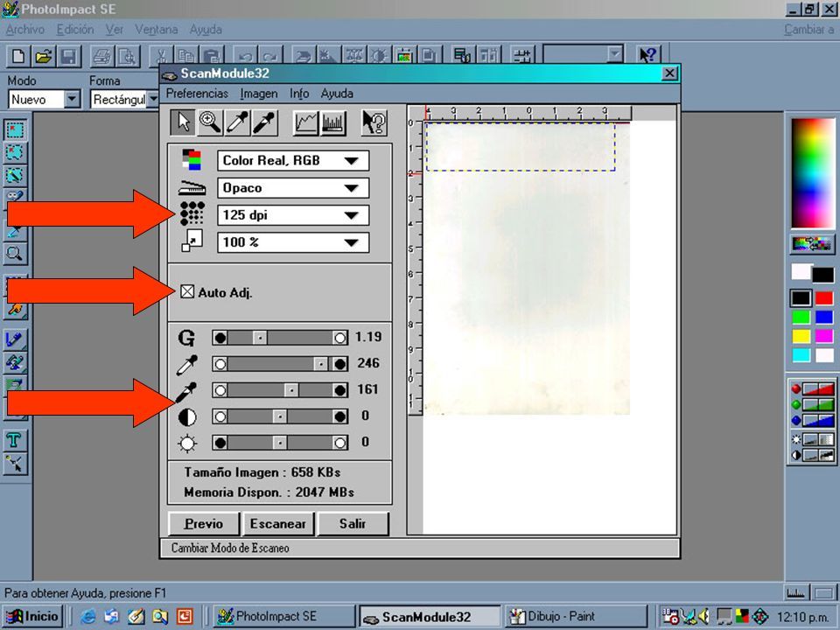The image size is (840, 630).
Task: Pick the red swatch in PhotoImpact palette
Action: [x=824, y=297]
